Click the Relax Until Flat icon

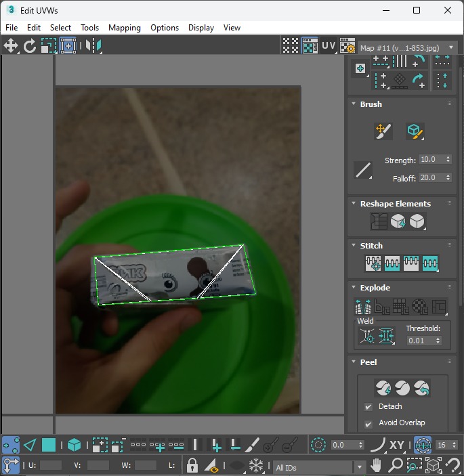[x=398, y=221]
